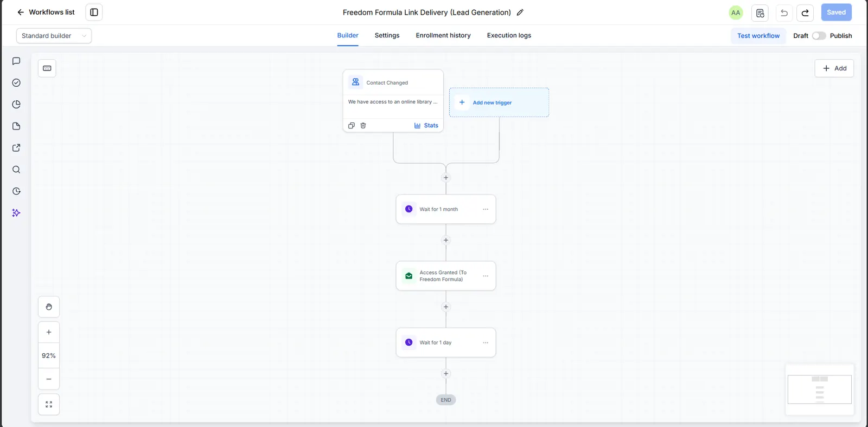Open the external link sidebar icon
This screenshot has height=427, width=868.
(x=16, y=148)
